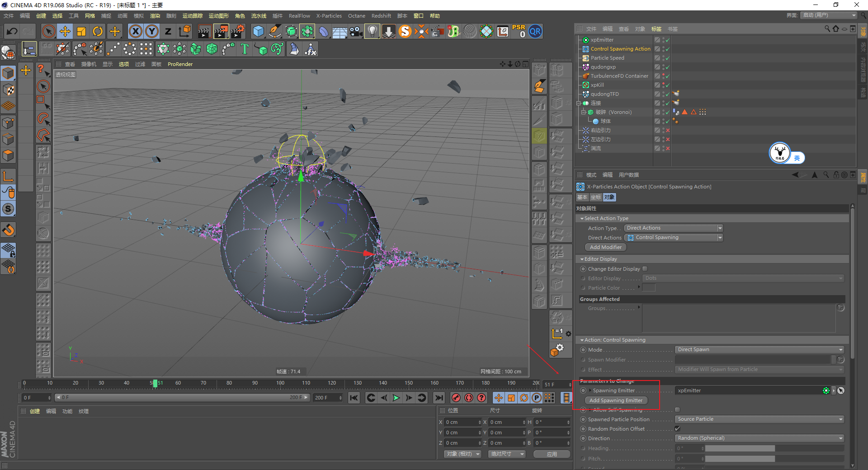
Task: Open the Action Type dropdown
Action: tap(674, 228)
